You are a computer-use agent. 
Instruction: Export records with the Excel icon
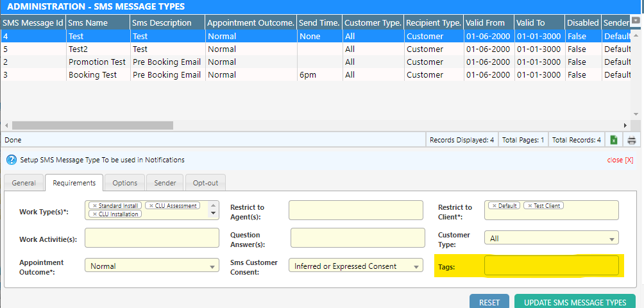(x=614, y=140)
